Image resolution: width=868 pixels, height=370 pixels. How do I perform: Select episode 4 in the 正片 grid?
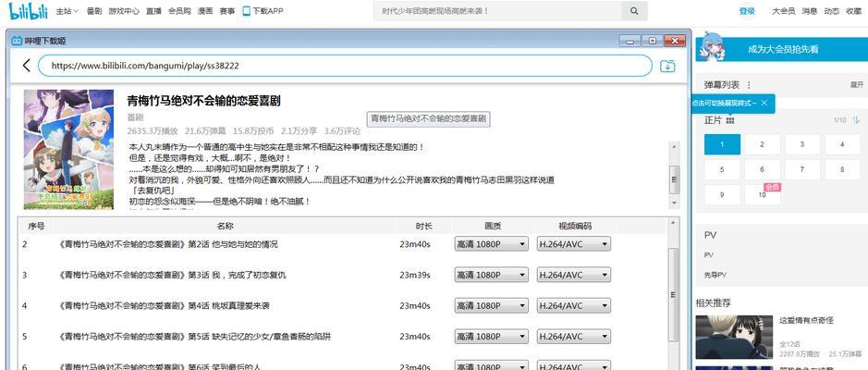(x=842, y=144)
